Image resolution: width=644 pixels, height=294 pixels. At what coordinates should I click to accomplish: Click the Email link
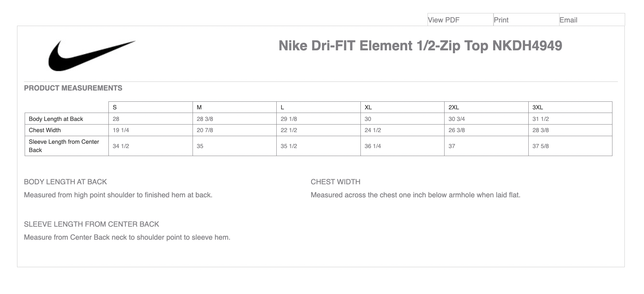(x=568, y=20)
